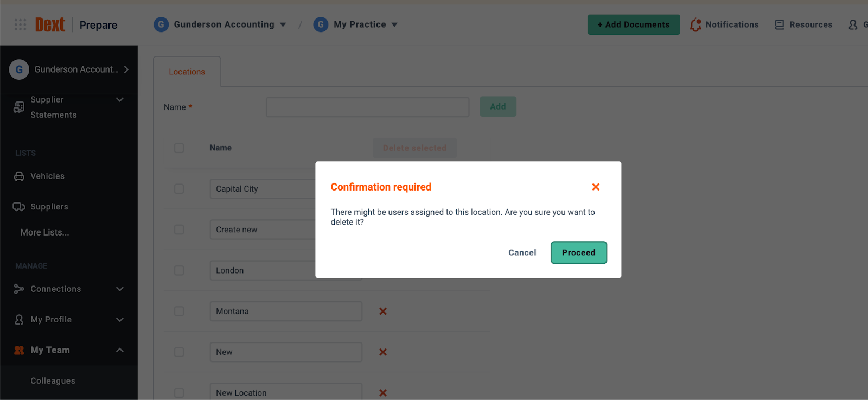Viewport: 868px width, 400px height.
Task: Confirm deletion with Proceed button
Action: click(579, 252)
